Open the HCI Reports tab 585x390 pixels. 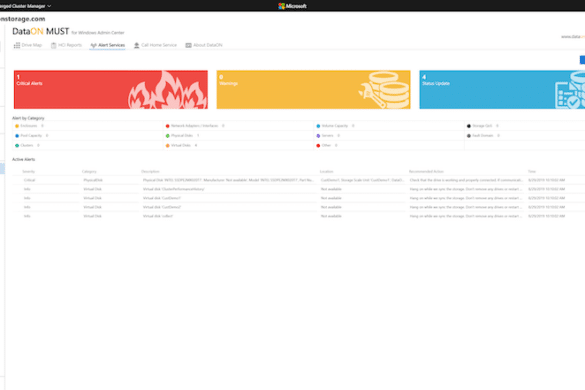(x=66, y=45)
